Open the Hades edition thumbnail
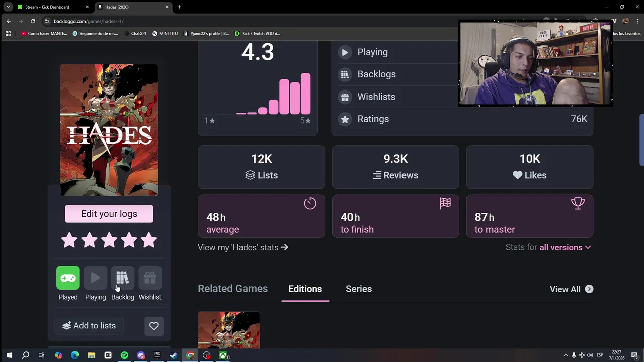 229,330
